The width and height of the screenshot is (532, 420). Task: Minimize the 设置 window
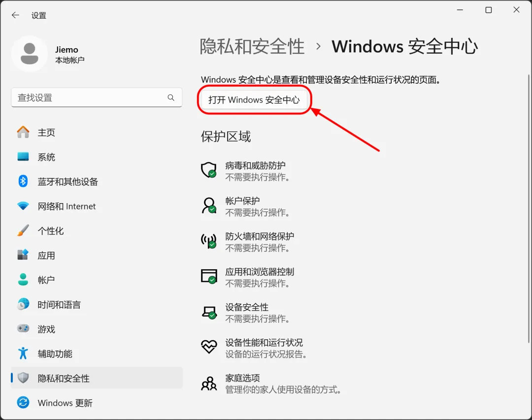[x=460, y=10]
